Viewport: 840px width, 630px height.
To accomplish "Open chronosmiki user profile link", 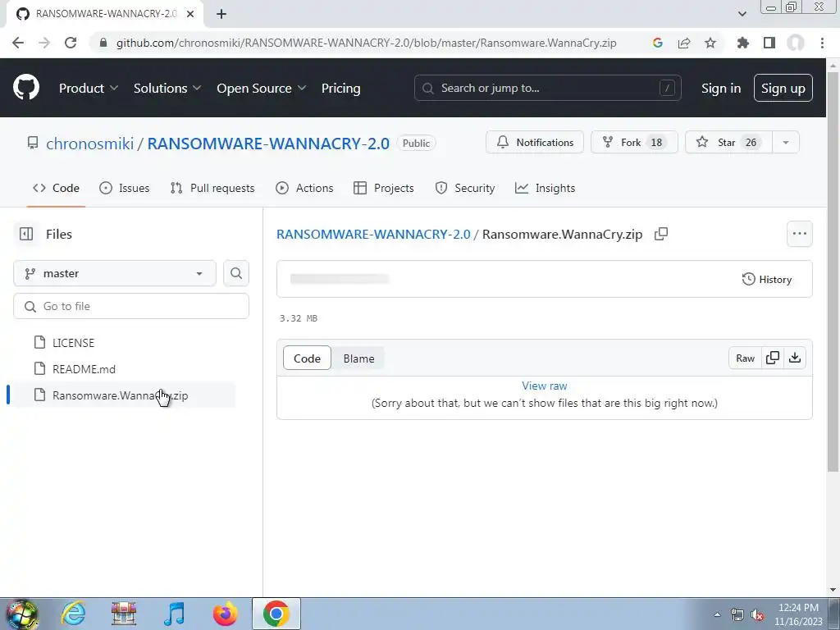I will point(90,144).
